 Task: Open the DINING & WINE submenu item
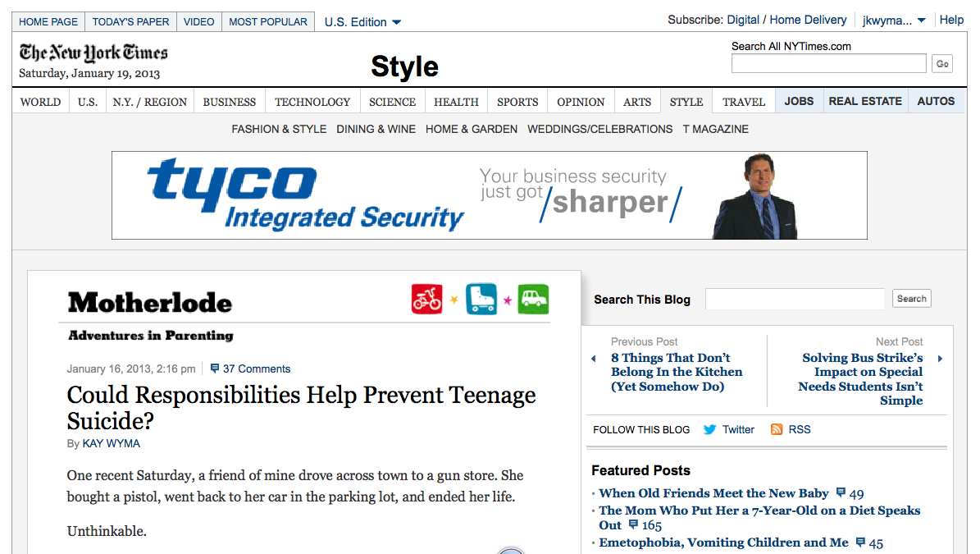click(x=376, y=129)
